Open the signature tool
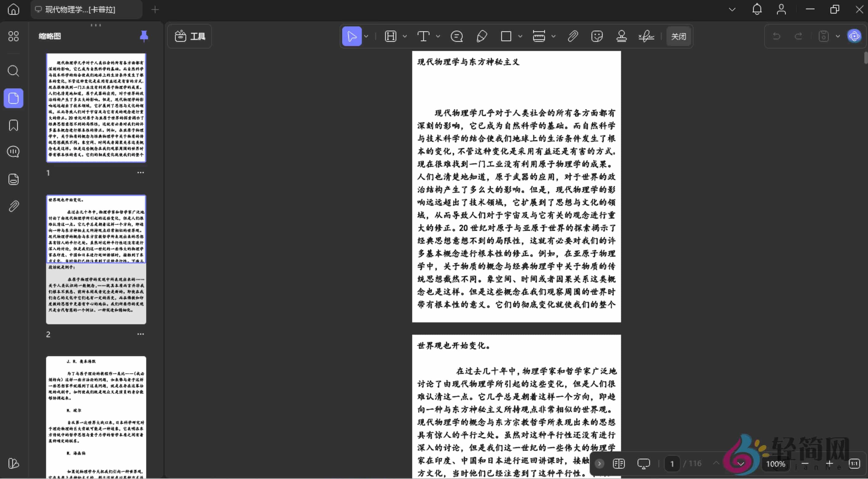The width and height of the screenshot is (868, 479). (646, 36)
